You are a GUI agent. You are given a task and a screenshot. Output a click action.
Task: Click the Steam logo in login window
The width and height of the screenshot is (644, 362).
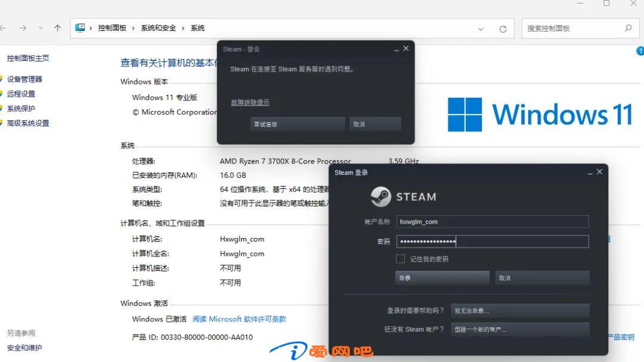coord(403,197)
